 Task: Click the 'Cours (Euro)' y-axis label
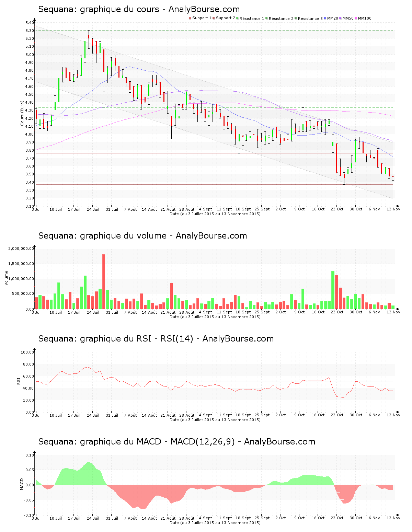[22, 113]
